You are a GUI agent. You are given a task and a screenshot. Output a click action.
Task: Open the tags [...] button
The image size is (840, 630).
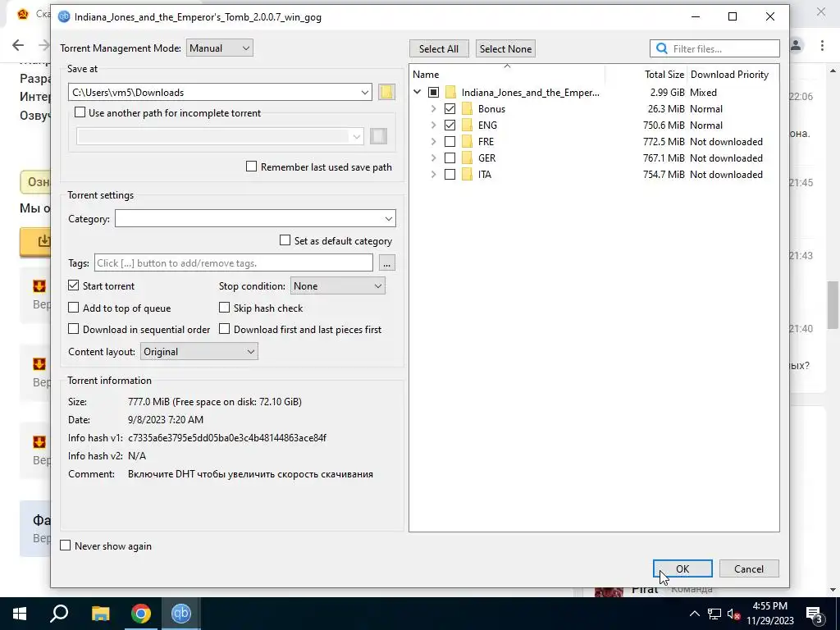[x=387, y=263]
